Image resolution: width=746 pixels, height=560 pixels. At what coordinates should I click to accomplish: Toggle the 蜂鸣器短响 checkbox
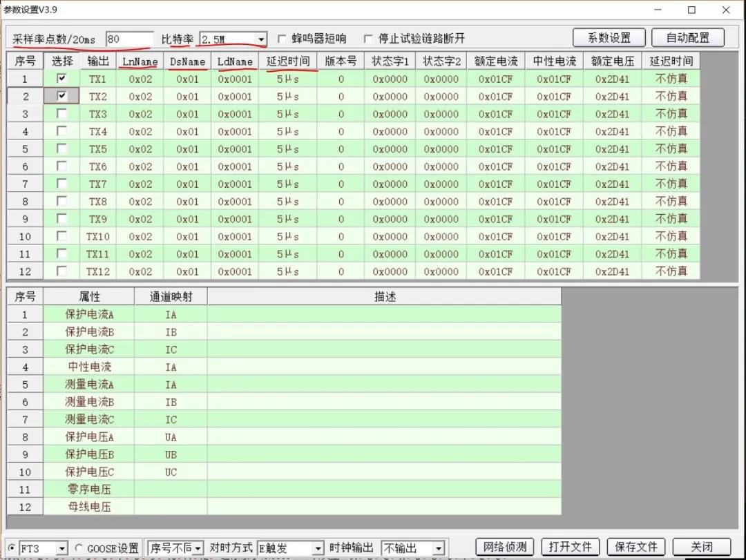pos(282,39)
